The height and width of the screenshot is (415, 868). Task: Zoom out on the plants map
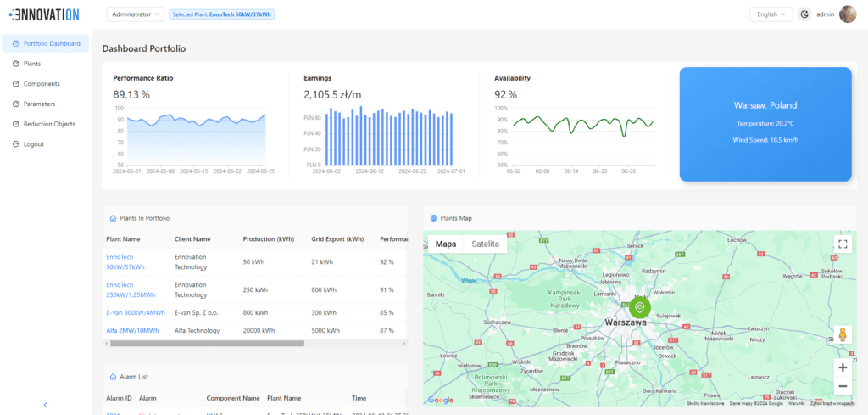(842, 387)
